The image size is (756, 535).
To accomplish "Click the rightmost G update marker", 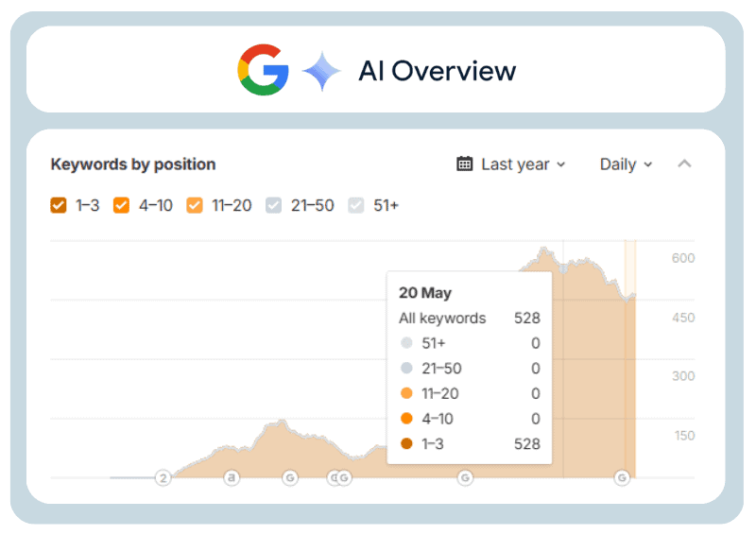I will pyautogui.click(x=622, y=477).
